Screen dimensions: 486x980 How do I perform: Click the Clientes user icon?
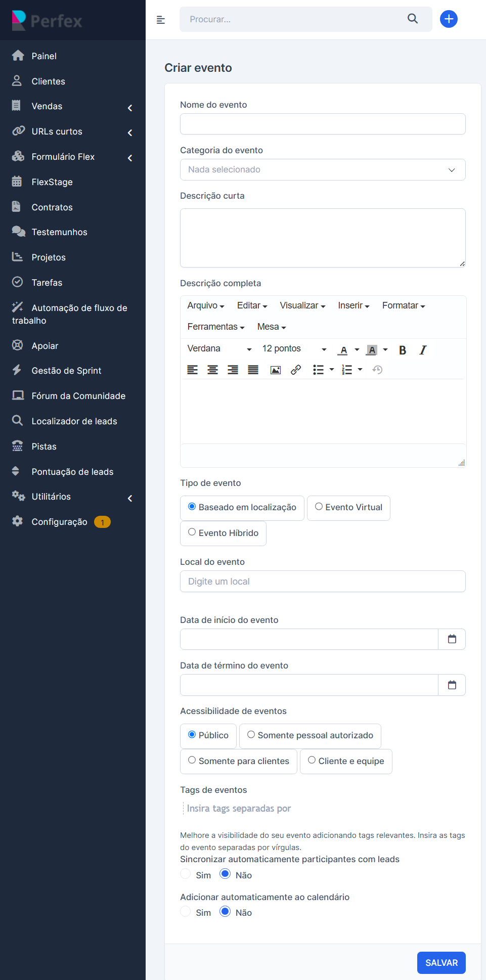(x=17, y=80)
